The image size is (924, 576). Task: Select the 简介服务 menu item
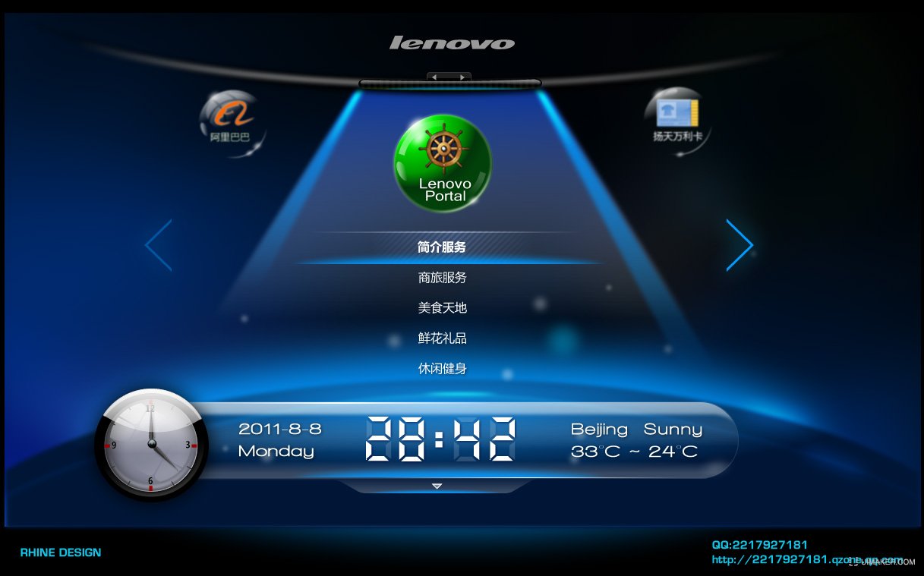pyautogui.click(x=442, y=247)
